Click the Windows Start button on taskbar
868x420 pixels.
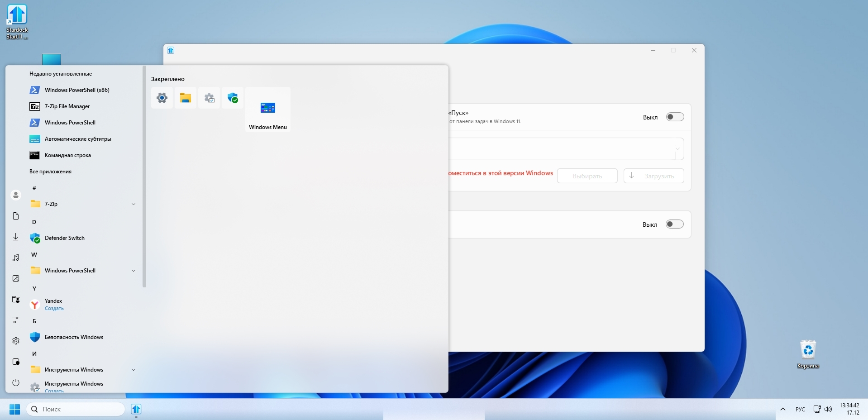tap(14, 409)
